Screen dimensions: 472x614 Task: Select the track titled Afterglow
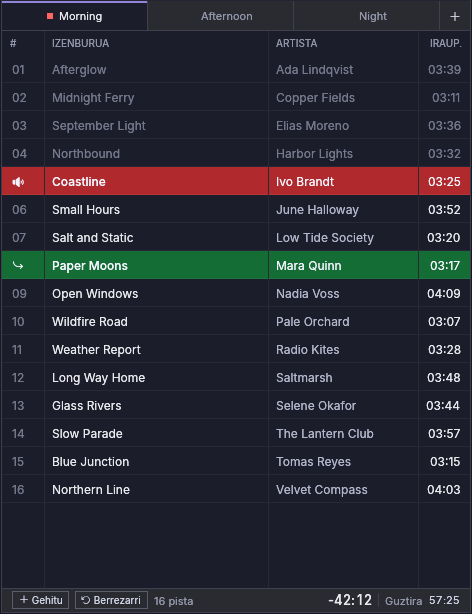tap(79, 70)
